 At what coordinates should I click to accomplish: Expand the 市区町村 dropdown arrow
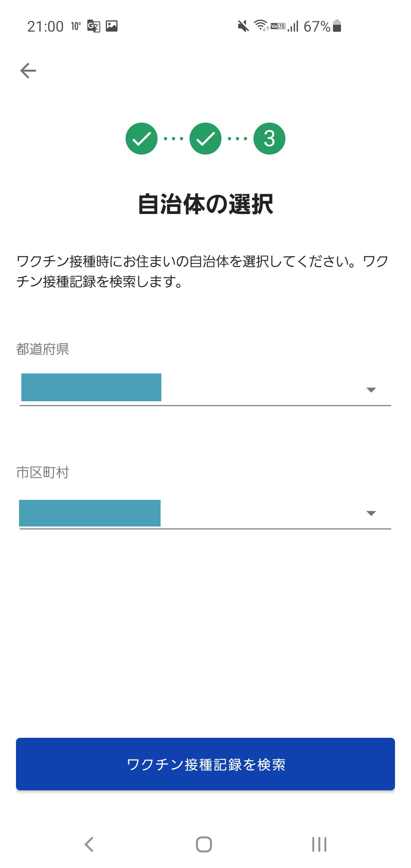coord(371,513)
